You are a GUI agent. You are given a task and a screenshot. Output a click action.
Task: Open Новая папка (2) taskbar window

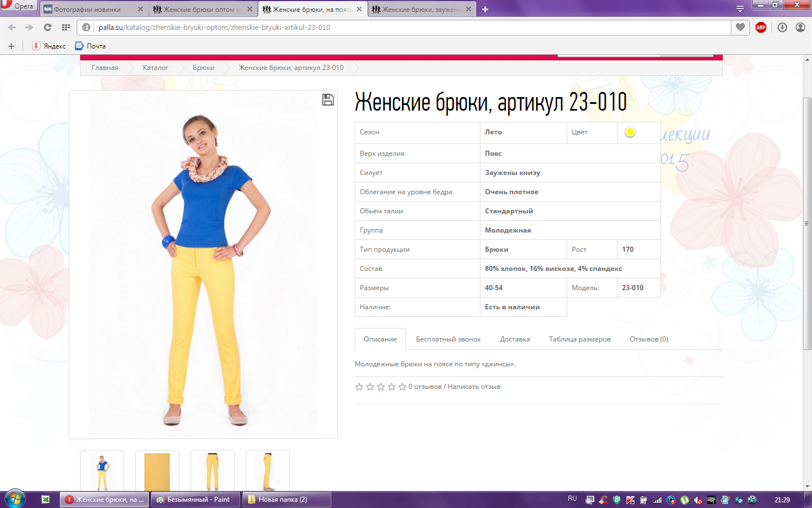[x=286, y=500]
